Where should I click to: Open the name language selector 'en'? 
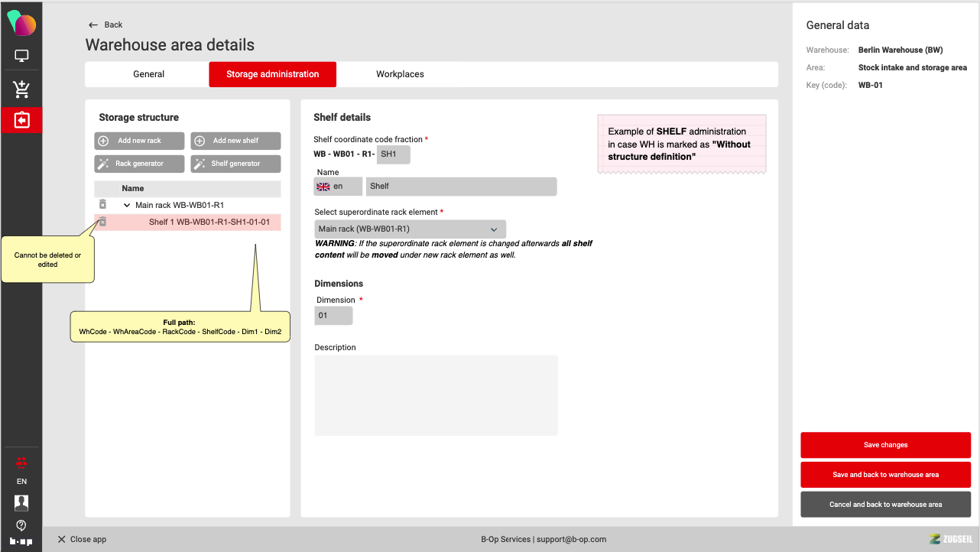tap(337, 187)
